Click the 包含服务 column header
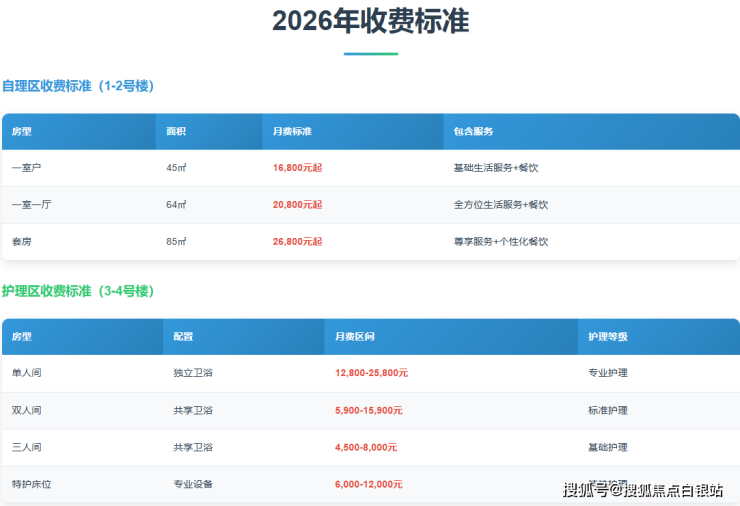 click(473, 132)
